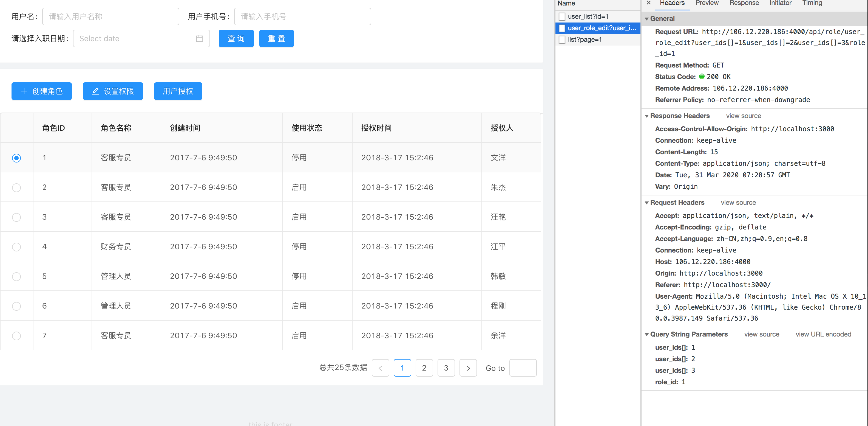Click the file icon beside user_list?id=1

point(562,16)
